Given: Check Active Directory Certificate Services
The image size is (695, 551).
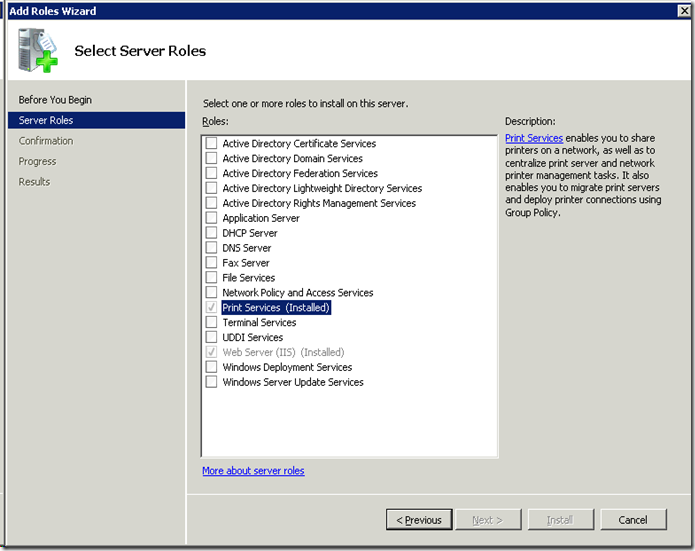Looking at the screenshot, I should [x=211, y=143].
